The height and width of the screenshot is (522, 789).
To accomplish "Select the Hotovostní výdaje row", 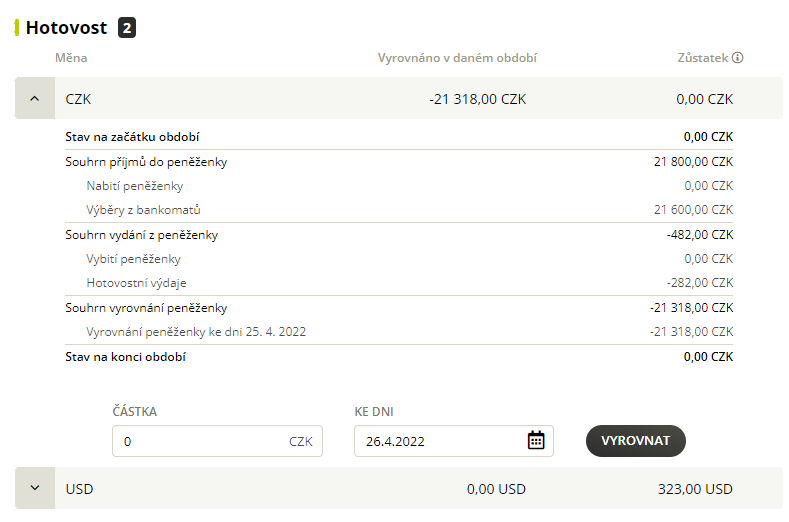I will tap(399, 283).
